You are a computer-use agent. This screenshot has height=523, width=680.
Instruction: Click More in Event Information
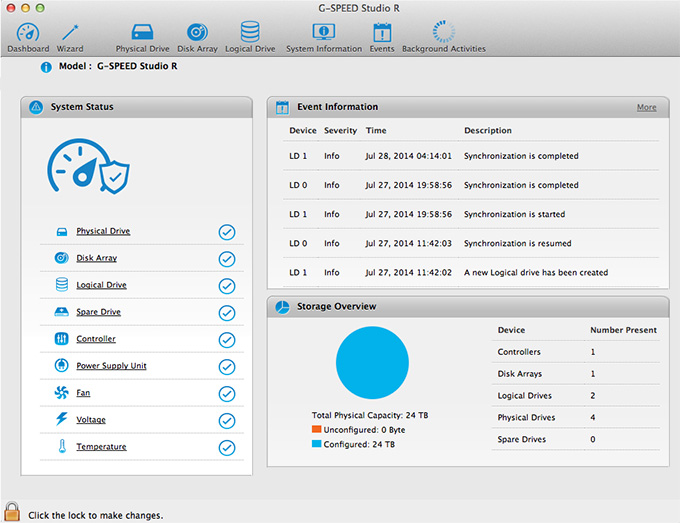646,107
